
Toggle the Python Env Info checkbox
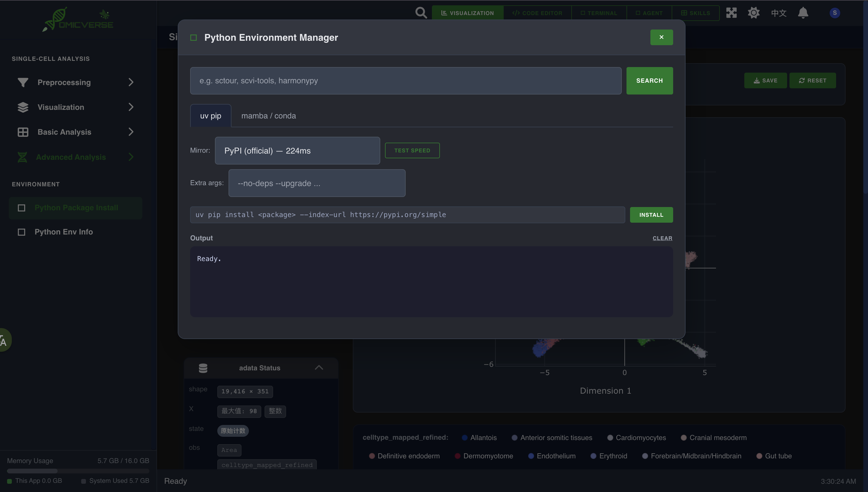[x=22, y=232]
